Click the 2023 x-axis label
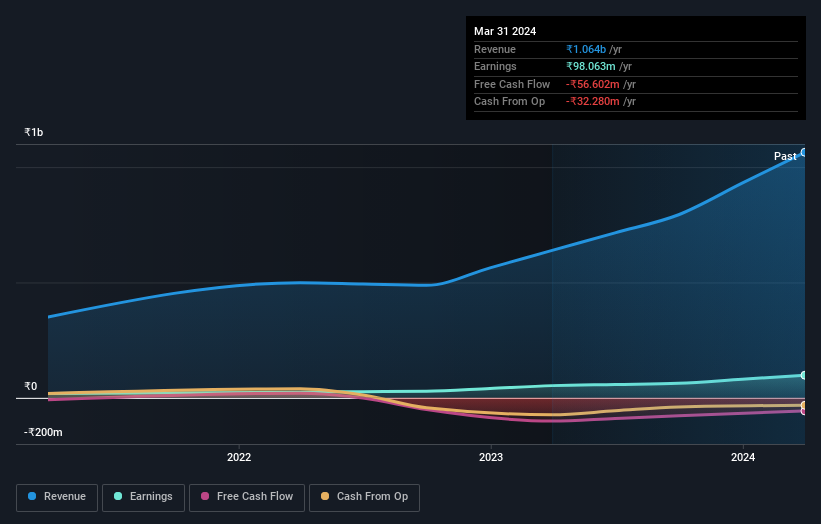The width and height of the screenshot is (821, 524). pyautogui.click(x=491, y=457)
